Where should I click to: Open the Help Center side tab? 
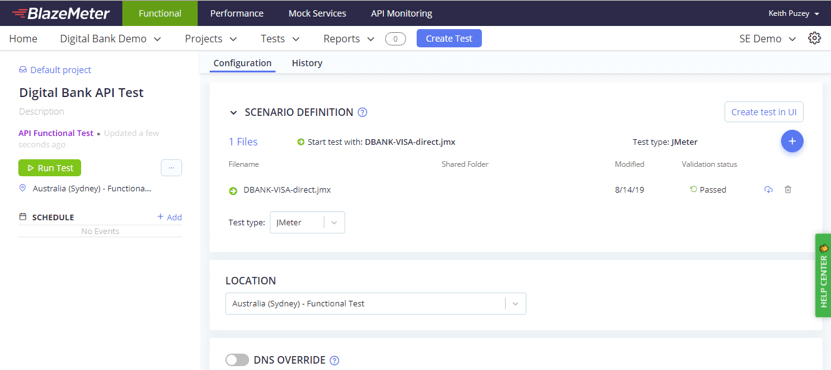tap(823, 276)
